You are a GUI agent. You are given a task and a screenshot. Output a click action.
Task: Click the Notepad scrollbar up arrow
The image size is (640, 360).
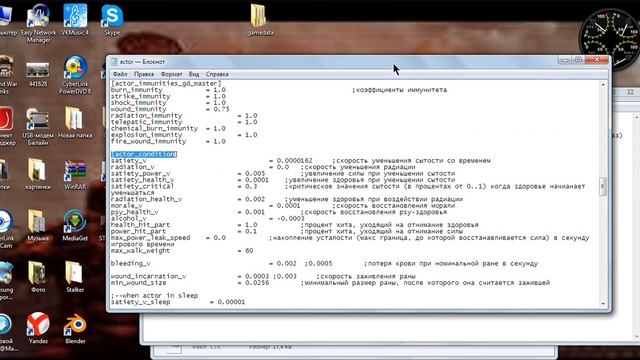pos(603,84)
